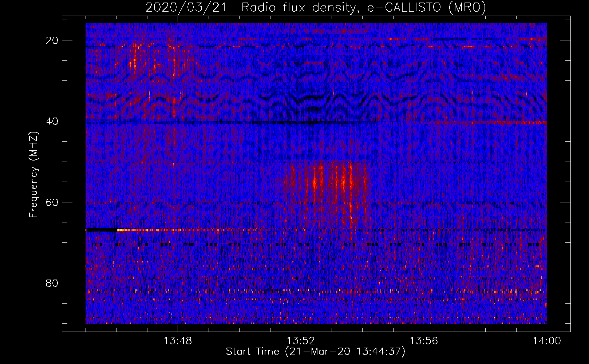Click the 20 frequency tick label
589x364 pixels.
[52, 40]
